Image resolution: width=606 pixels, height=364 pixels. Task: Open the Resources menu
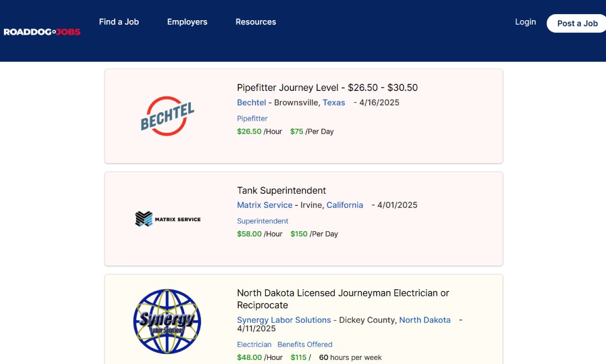256,22
